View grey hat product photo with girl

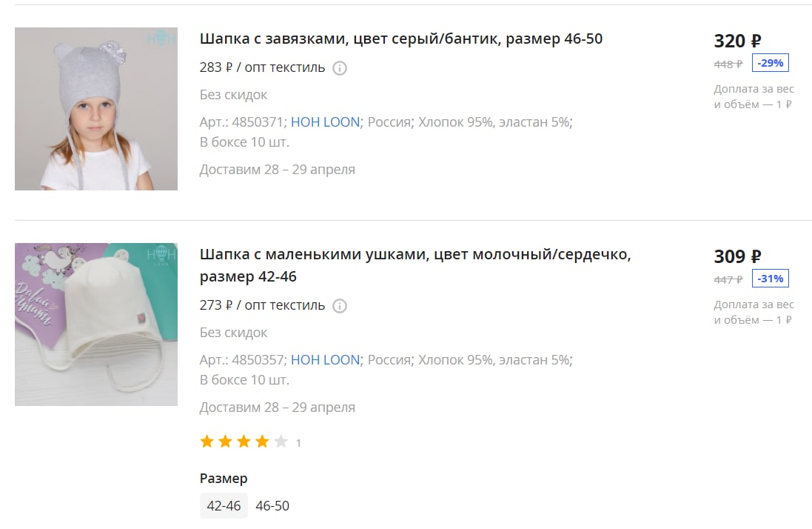coord(96,109)
